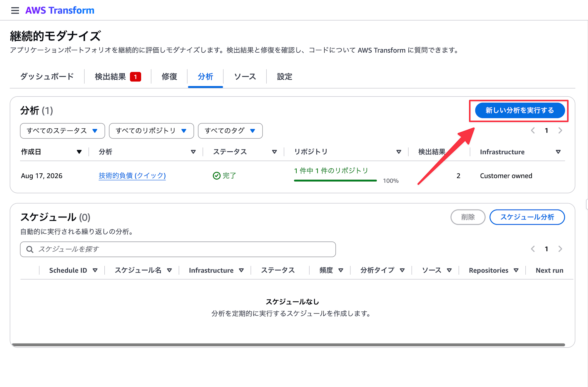The image size is (588, 387).
Task: Click the スケジュールなし empty state heading
Action: tap(292, 302)
